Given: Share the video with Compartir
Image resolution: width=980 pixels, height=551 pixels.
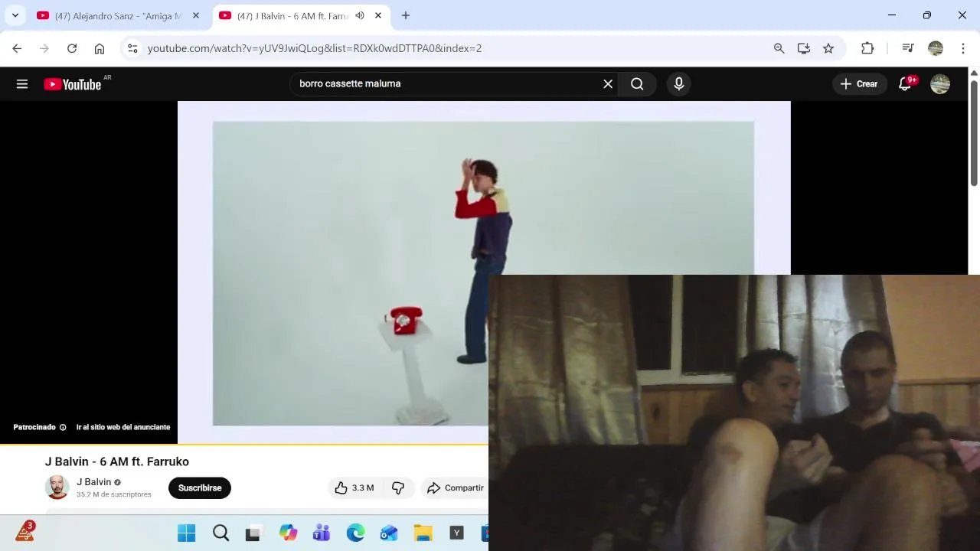Looking at the screenshot, I should click(x=455, y=487).
